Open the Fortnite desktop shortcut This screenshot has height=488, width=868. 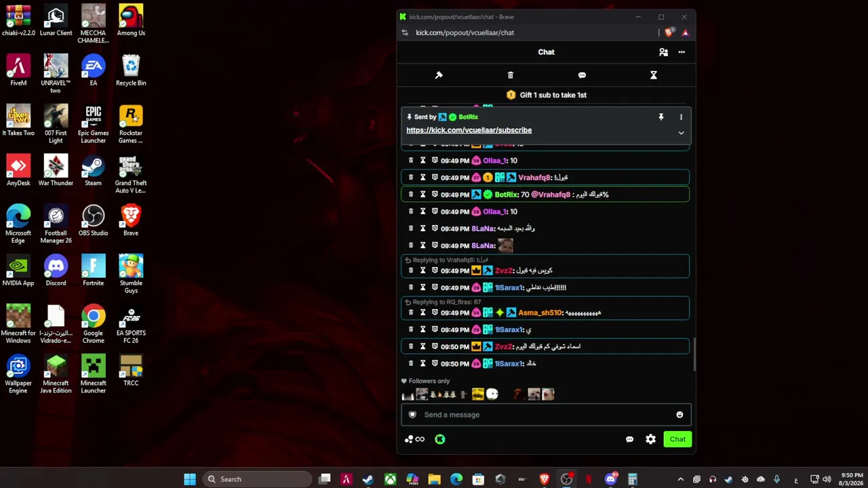pos(93,271)
